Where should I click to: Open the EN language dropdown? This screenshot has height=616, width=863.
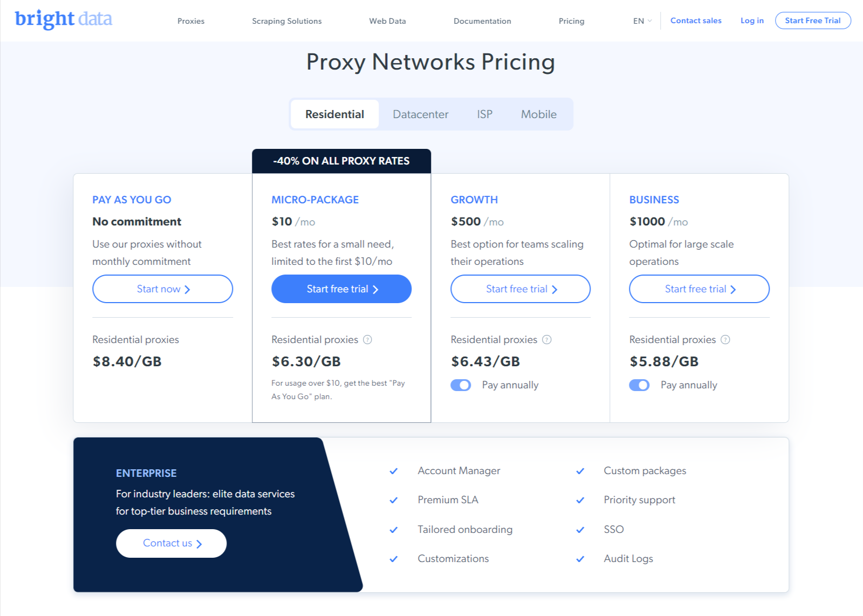pos(642,21)
